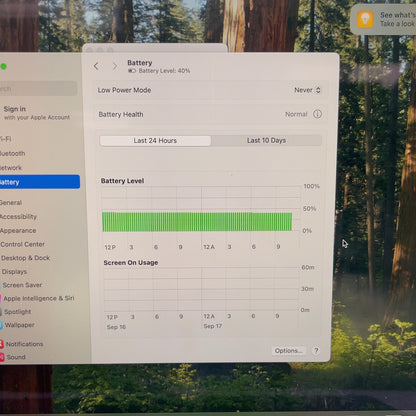The height and width of the screenshot is (416, 416).
Task: Click the lightbulb notification icon
Action: pos(365,19)
